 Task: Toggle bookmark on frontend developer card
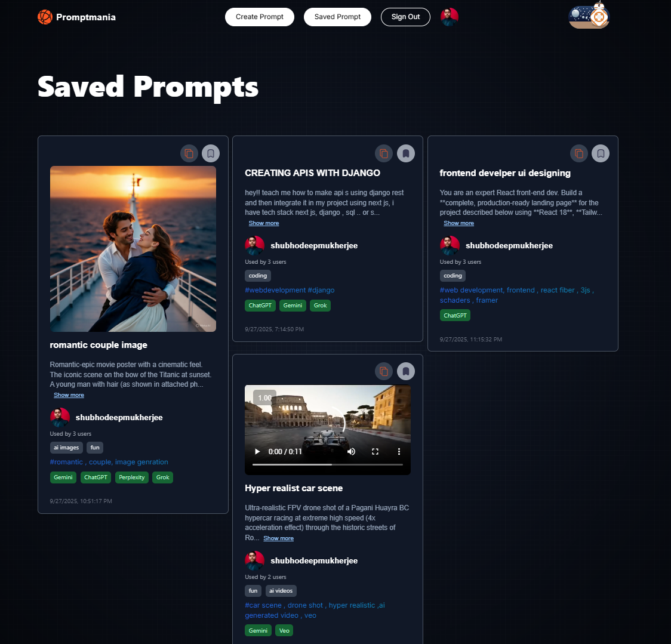coord(601,153)
